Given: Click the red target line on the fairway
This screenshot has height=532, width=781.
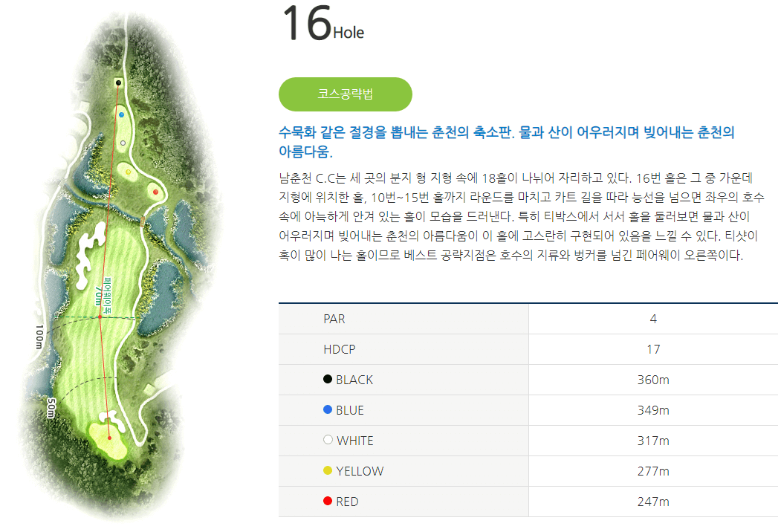Looking at the screenshot, I should click(102, 334).
